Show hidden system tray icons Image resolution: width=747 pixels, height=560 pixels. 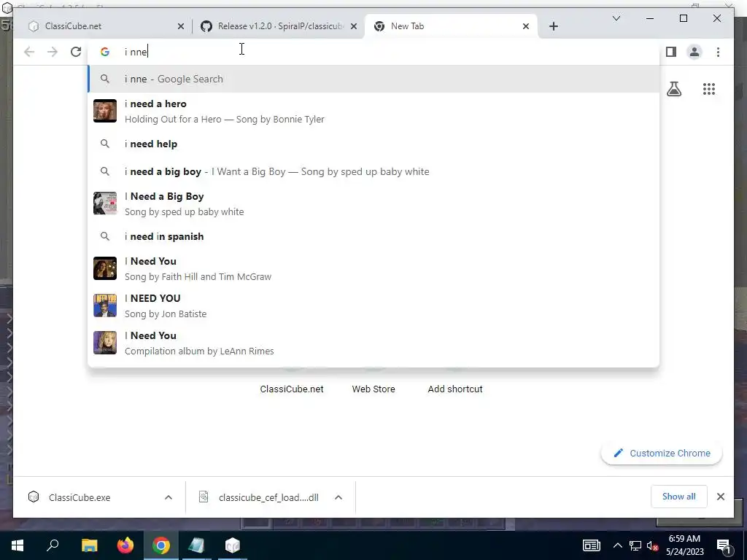(617, 545)
